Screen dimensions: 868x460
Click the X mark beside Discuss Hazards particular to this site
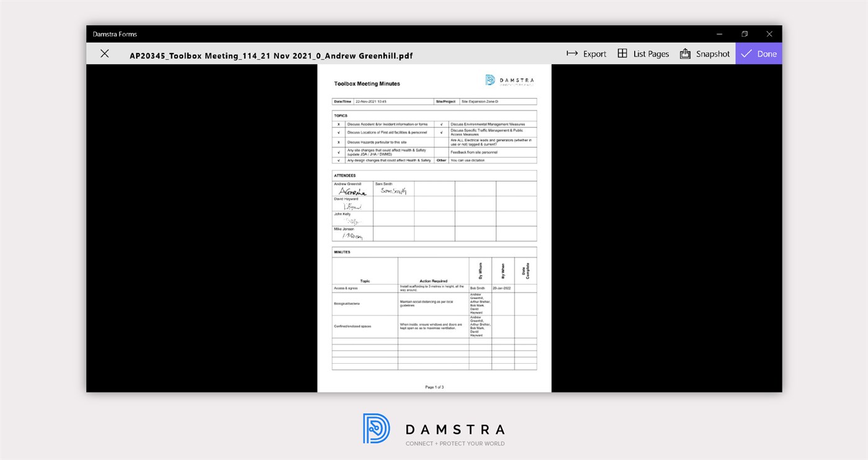pyautogui.click(x=339, y=142)
